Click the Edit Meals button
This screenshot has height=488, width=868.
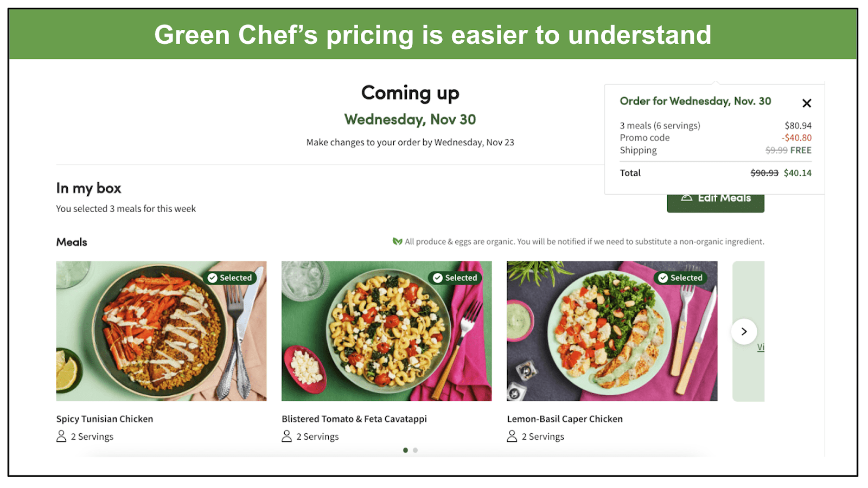pyautogui.click(x=716, y=203)
